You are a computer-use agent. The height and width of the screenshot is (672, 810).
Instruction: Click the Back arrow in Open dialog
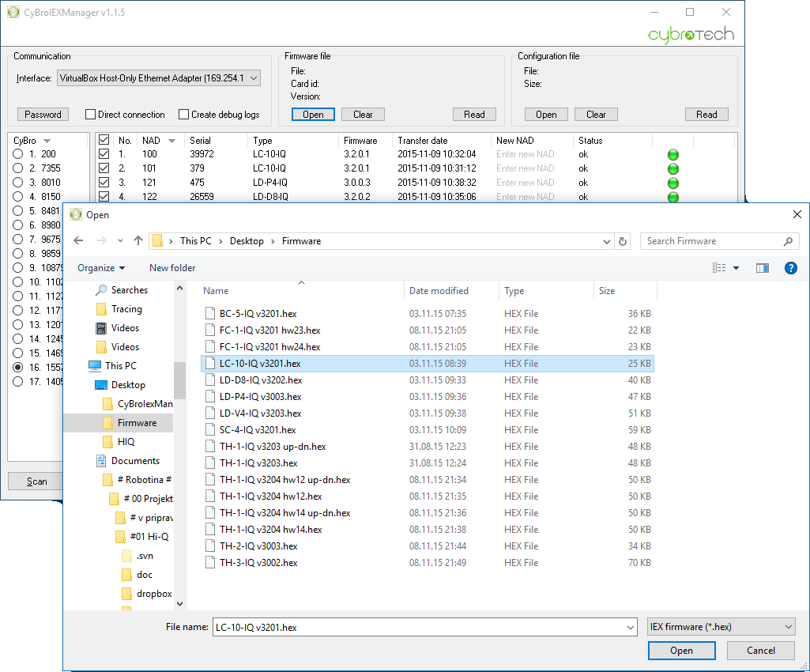(77, 241)
